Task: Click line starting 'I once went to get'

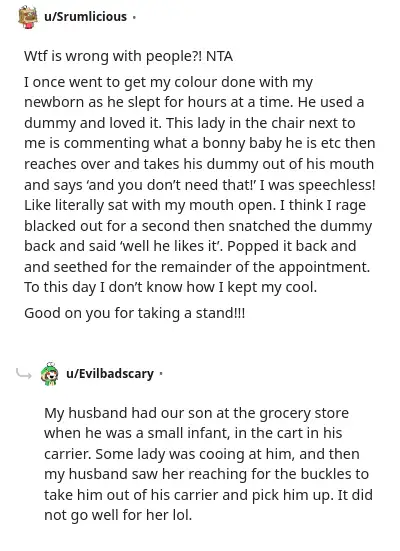Action: click(168, 82)
